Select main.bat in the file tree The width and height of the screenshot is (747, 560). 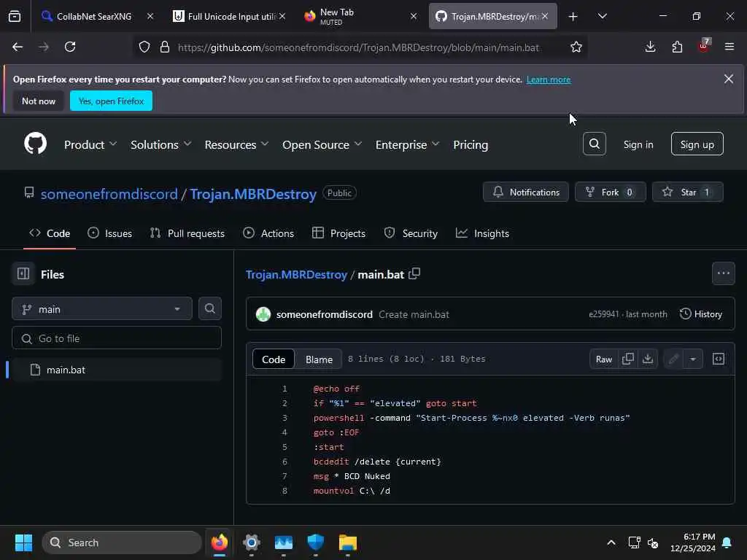click(x=117, y=370)
